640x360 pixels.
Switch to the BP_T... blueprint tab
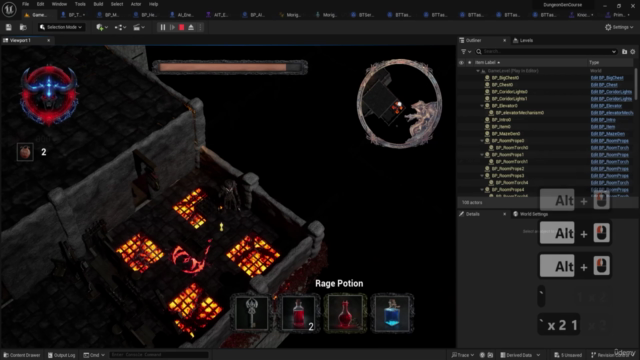click(x=73, y=15)
